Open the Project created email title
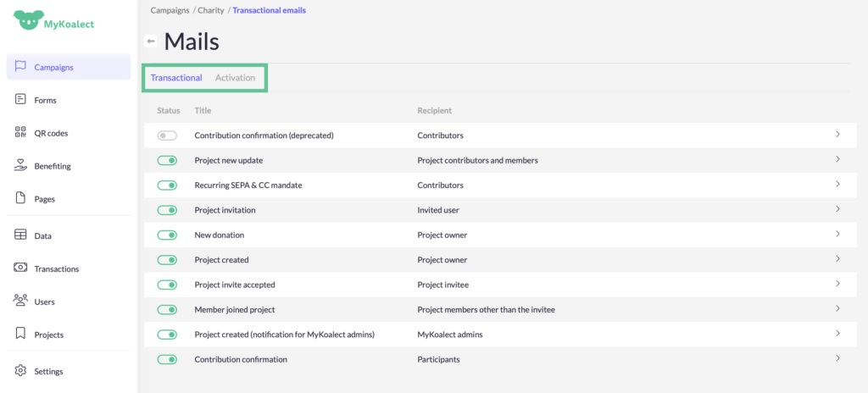 [x=221, y=260]
